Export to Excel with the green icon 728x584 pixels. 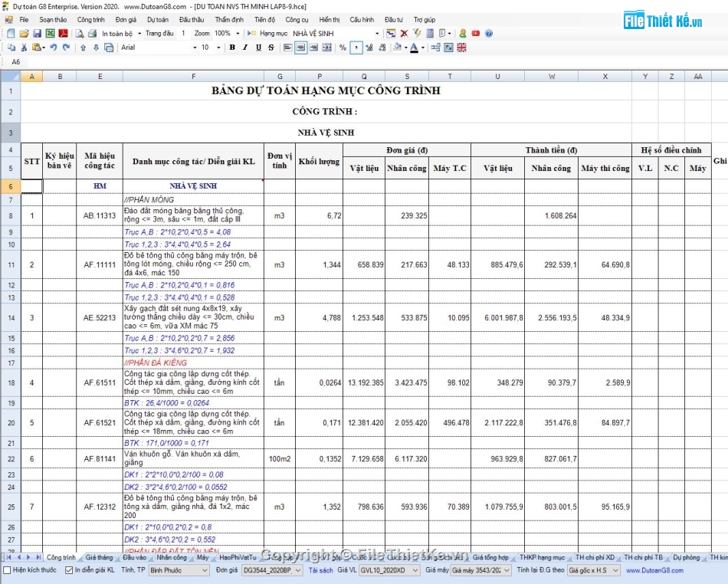click(50, 34)
